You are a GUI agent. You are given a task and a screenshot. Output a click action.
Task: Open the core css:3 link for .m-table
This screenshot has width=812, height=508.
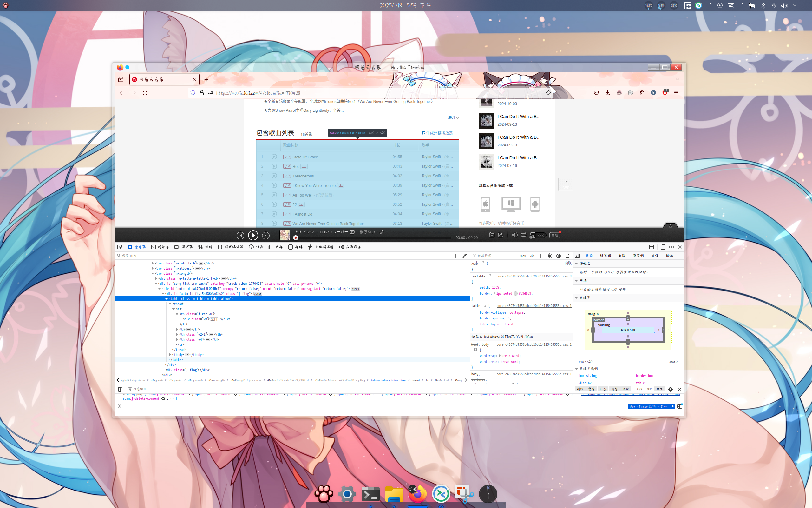(x=534, y=276)
